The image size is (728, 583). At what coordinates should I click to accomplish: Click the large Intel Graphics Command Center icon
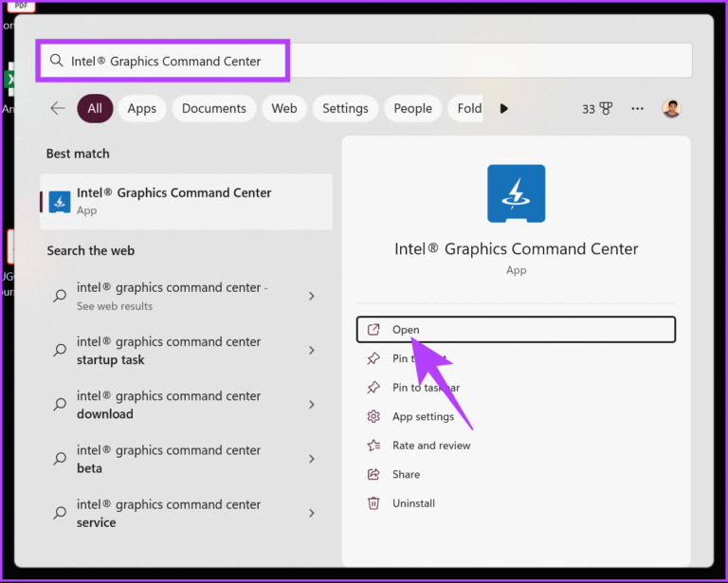516,193
